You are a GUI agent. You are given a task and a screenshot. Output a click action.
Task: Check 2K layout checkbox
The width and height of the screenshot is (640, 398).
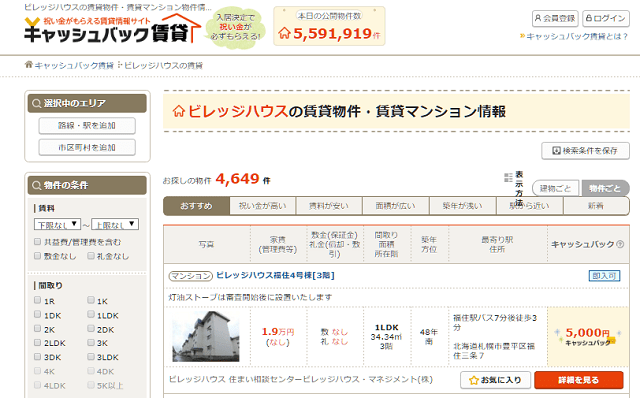pos(38,329)
